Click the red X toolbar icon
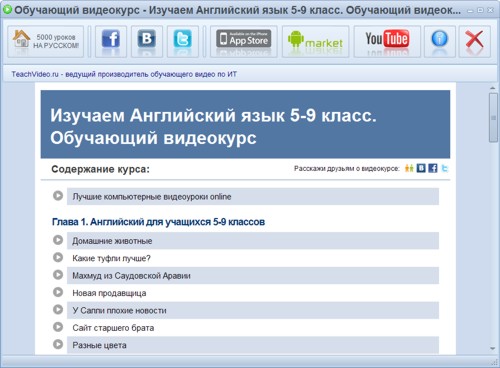The width and height of the screenshot is (500, 368). point(475,41)
